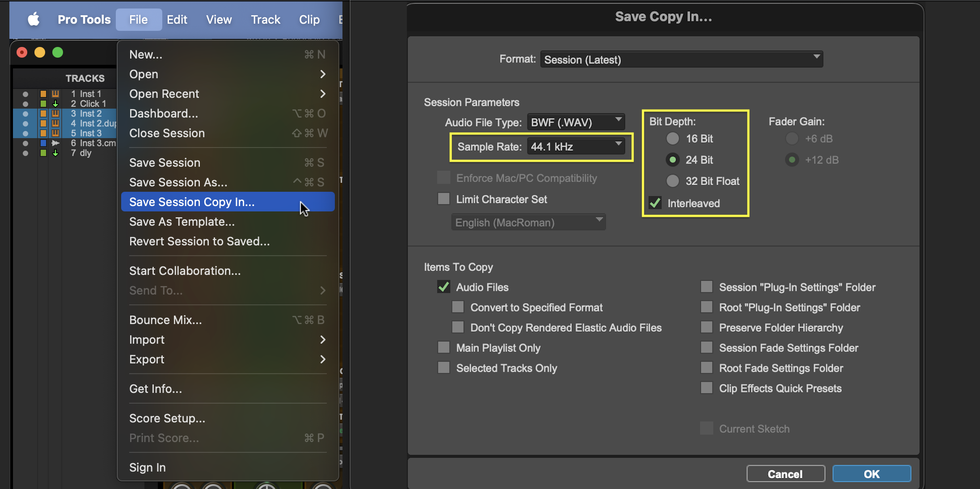This screenshot has height=489, width=980.
Task: Click instrument track icon for Inst 3
Action: coord(55,133)
